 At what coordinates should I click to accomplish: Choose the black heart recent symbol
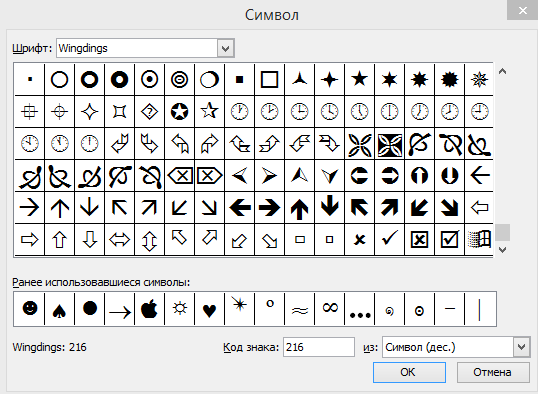tap(209, 308)
